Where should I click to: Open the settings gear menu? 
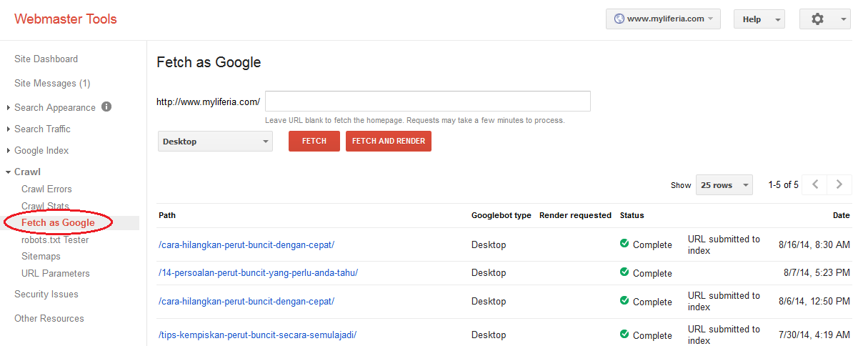tap(824, 19)
